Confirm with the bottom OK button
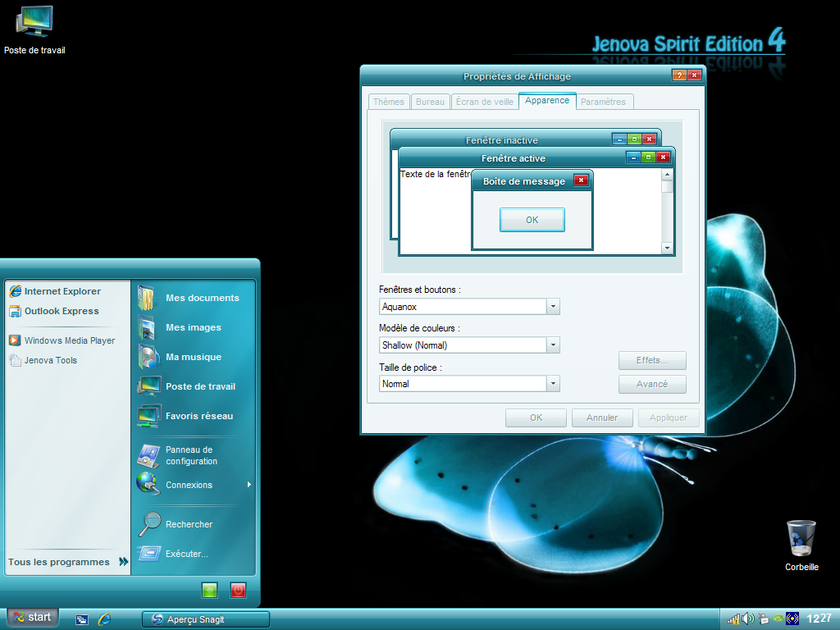 point(536,418)
